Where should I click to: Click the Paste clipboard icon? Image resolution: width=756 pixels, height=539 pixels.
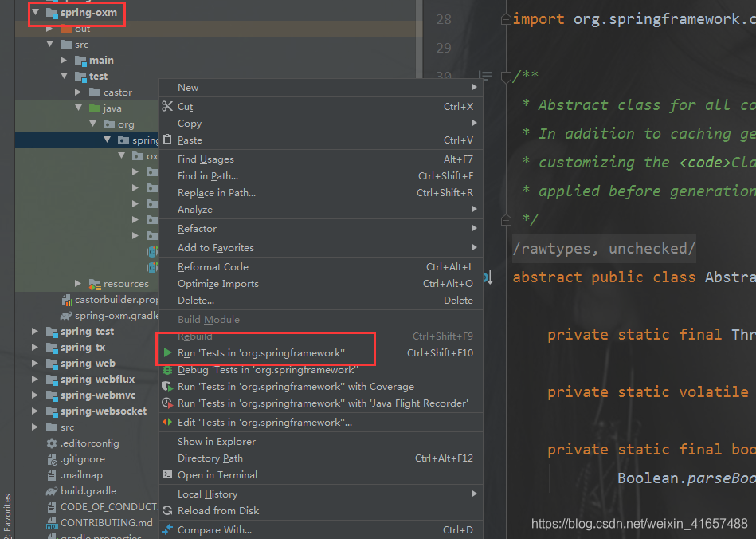click(x=167, y=140)
